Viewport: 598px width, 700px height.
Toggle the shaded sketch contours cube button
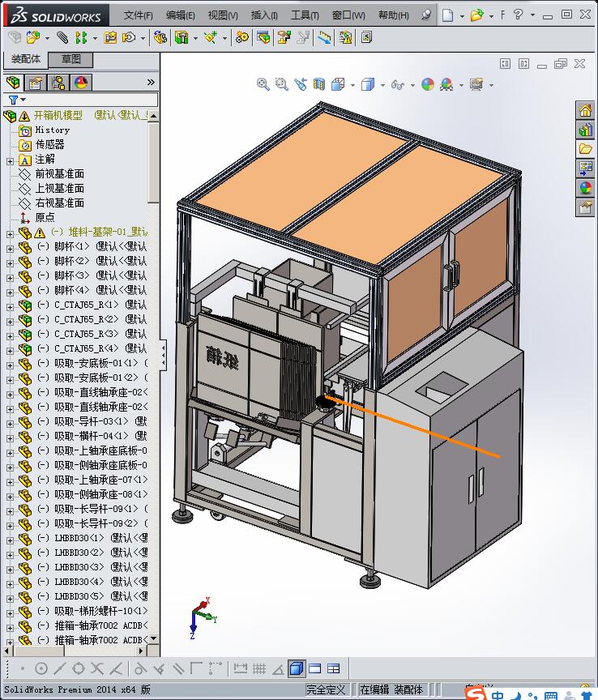pyautogui.click(x=297, y=668)
